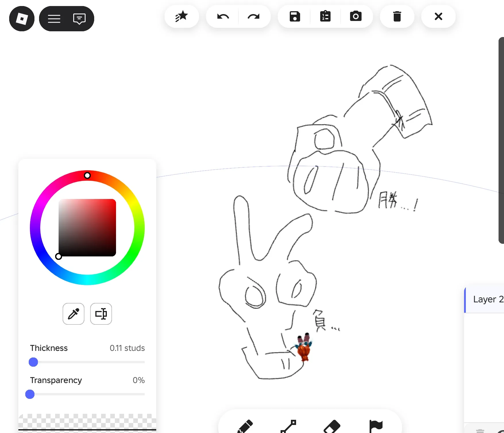Save the drawing with floppy icon
The height and width of the screenshot is (433, 504).
(295, 16)
